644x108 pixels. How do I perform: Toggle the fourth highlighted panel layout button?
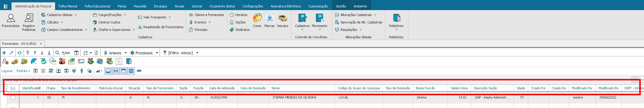point(131,71)
